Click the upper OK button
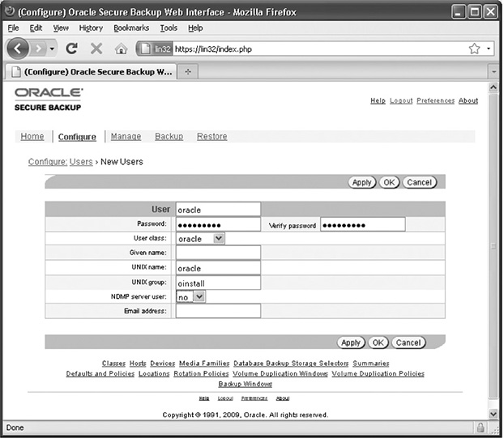 (x=389, y=182)
